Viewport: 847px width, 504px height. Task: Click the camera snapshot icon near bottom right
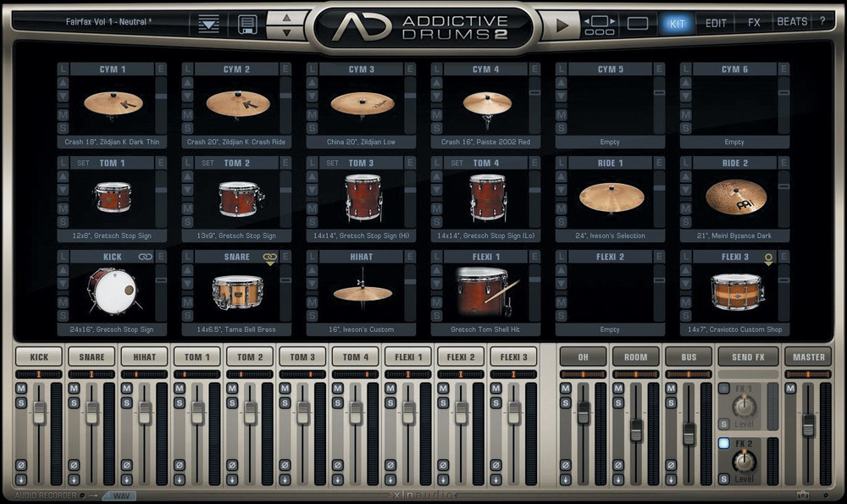pyautogui.click(x=802, y=494)
